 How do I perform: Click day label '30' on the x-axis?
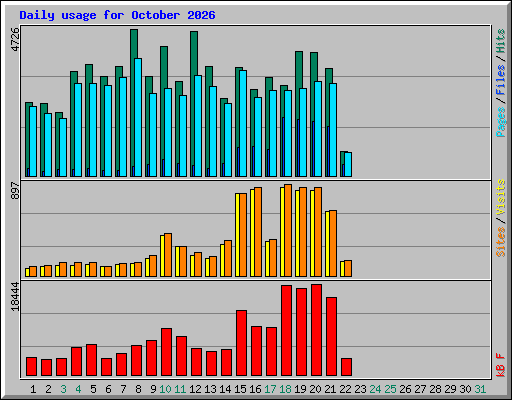pyautogui.click(x=465, y=389)
